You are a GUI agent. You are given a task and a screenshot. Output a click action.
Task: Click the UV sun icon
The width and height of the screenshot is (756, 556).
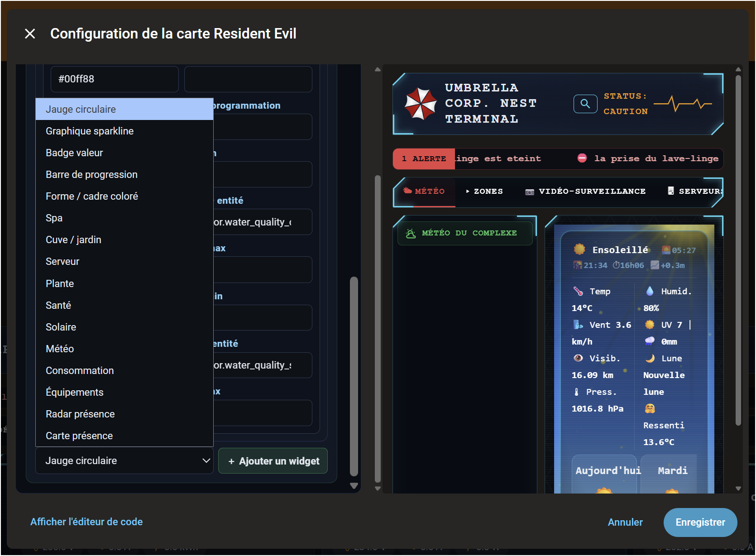click(650, 325)
